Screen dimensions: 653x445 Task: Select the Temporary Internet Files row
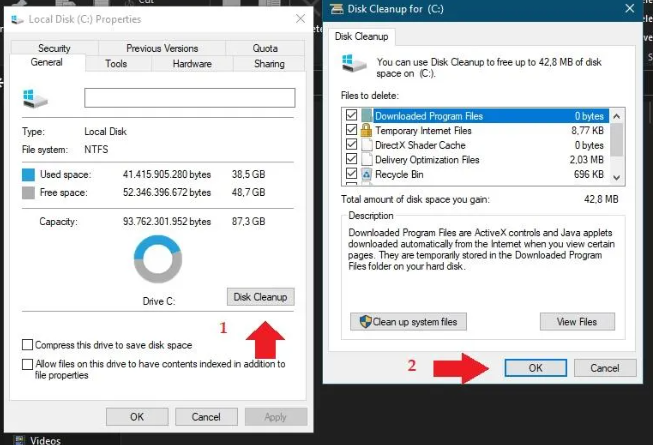pyautogui.click(x=477, y=130)
